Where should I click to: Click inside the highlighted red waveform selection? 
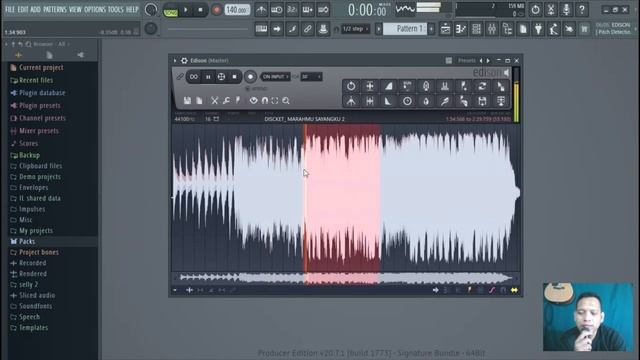[x=342, y=198]
